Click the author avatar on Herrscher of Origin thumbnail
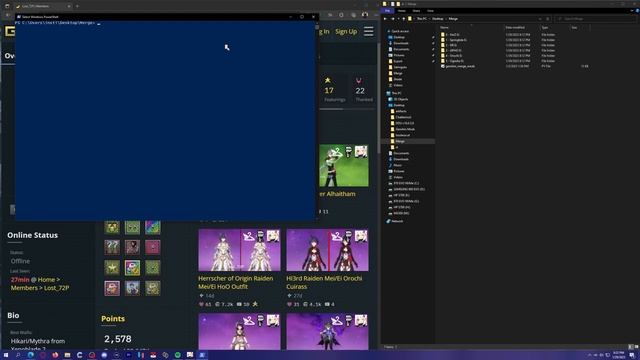This screenshot has width=640, height=360. (x=273, y=236)
